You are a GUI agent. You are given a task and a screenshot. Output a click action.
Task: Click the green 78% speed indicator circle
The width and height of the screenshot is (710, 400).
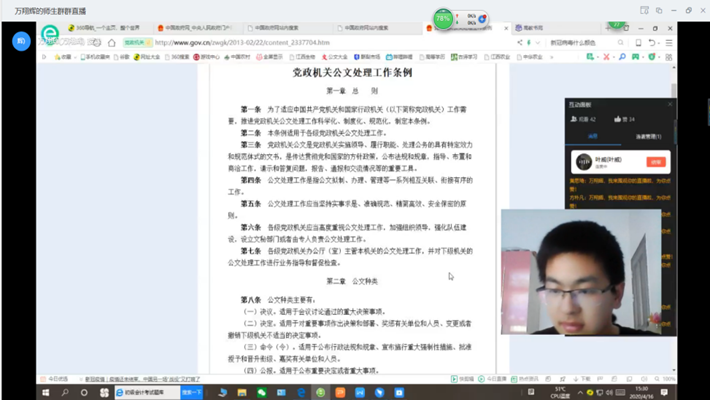[x=443, y=20]
